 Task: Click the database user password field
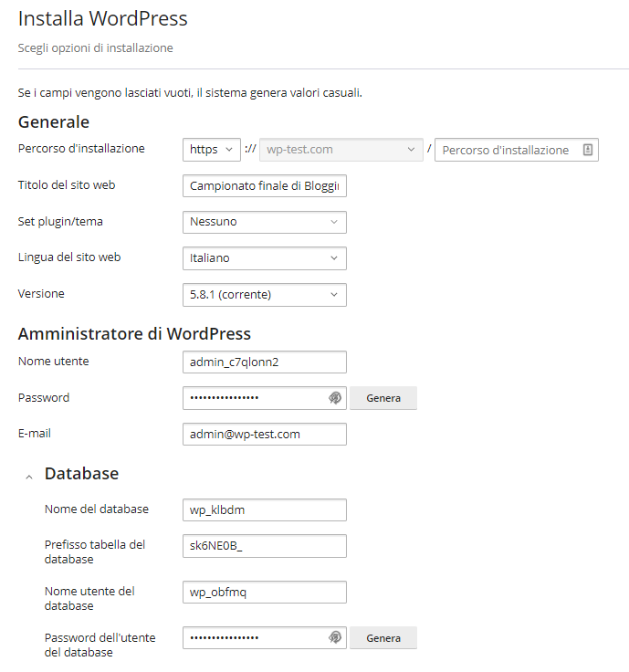pos(265,637)
